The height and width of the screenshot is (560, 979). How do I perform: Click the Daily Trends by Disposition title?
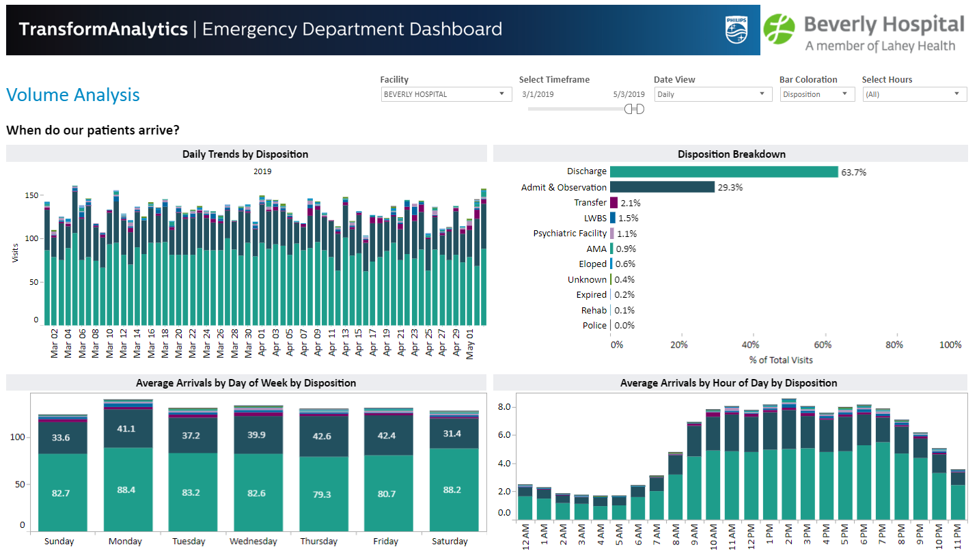point(245,154)
